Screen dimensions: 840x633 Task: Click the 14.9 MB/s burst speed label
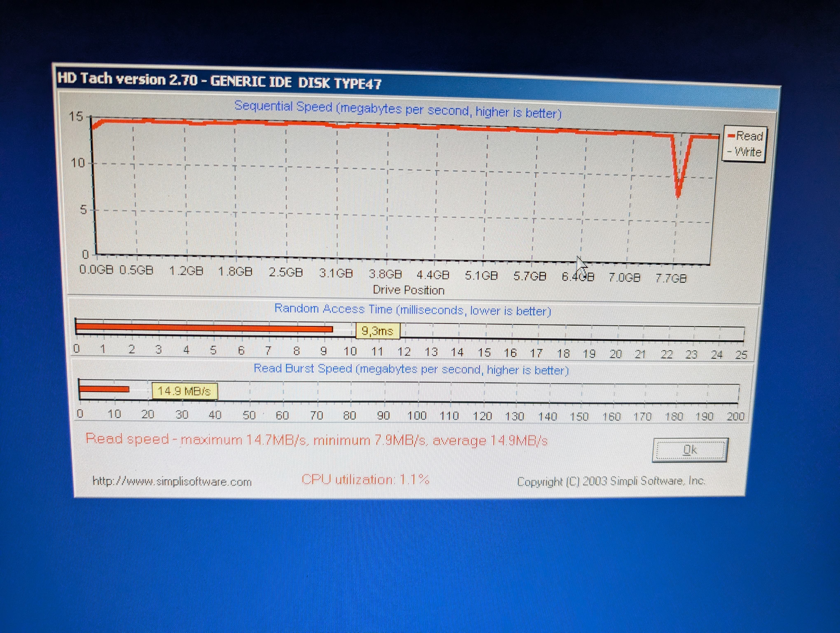coord(184,391)
